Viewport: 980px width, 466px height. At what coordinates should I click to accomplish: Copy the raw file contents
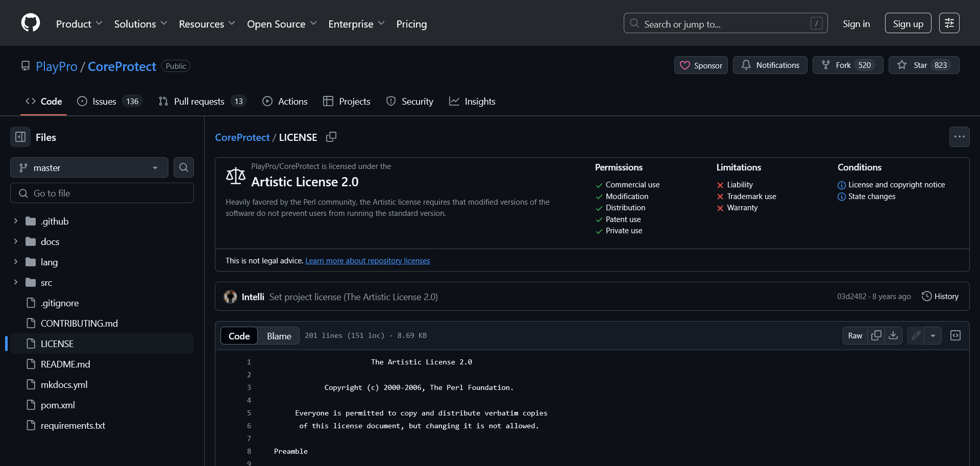tap(876, 335)
